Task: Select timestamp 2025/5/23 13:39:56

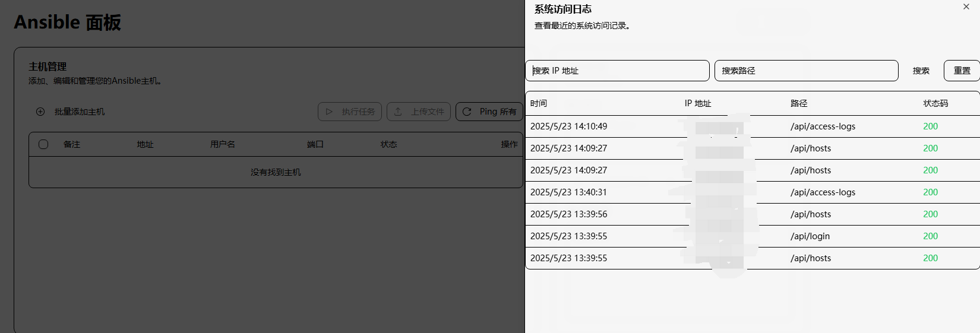Action: coord(568,214)
